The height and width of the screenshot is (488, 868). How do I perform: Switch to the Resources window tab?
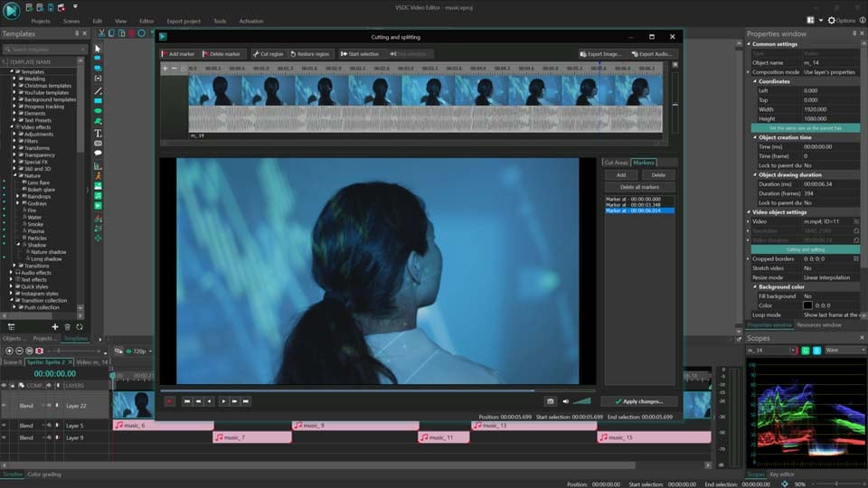point(819,325)
